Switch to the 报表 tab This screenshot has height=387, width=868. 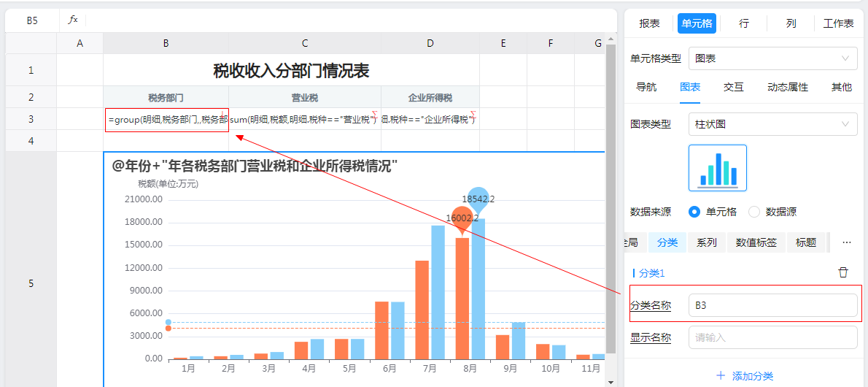click(x=649, y=23)
